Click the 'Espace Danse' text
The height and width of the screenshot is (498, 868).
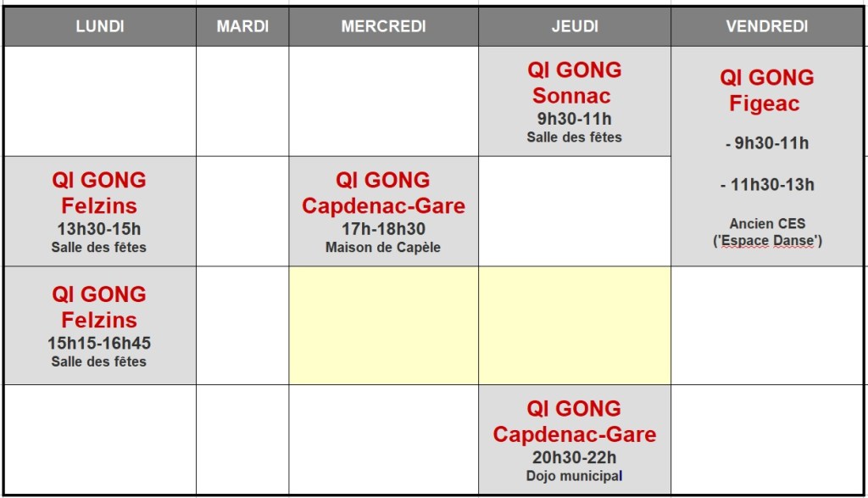(767, 241)
